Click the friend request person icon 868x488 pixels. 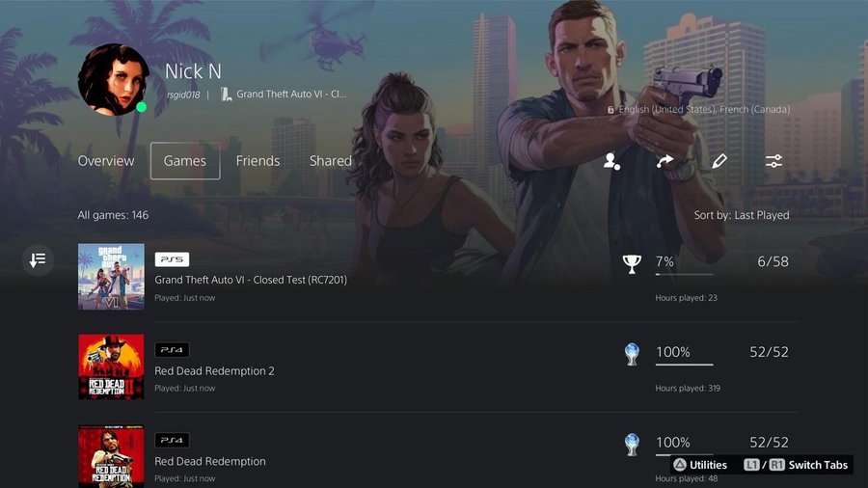pos(611,161)
